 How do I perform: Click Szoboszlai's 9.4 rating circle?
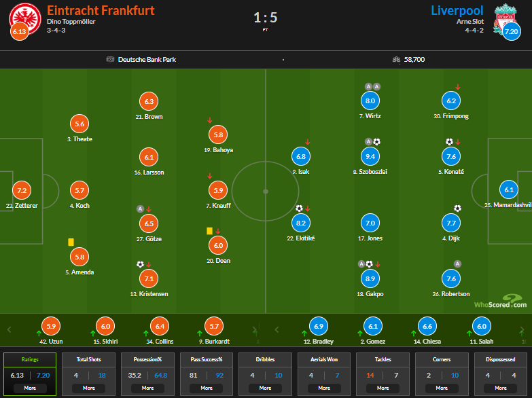point(370,156)
